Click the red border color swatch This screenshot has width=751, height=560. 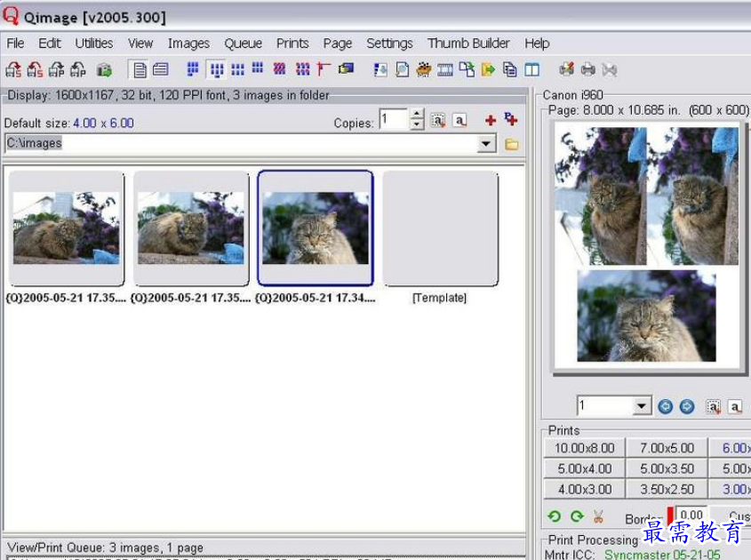[x=670, y=516]
